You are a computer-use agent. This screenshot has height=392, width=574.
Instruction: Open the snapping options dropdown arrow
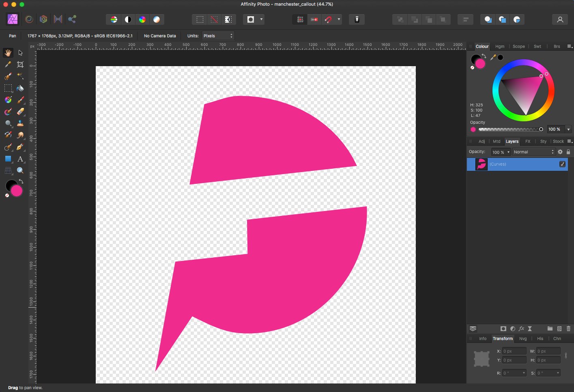(339, 19)
